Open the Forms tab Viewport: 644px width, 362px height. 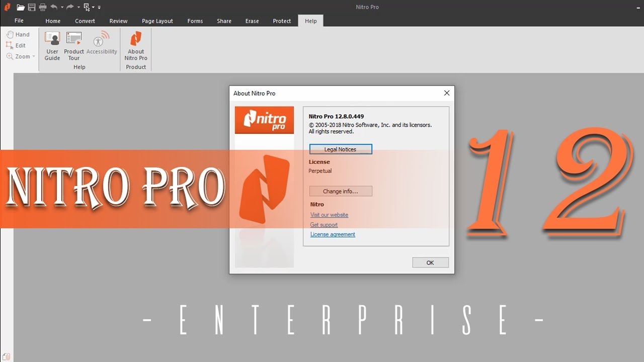[x=195, y=21]
